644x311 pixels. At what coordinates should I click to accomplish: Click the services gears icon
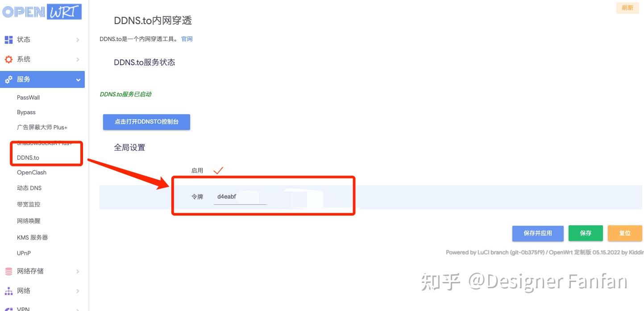[8, 79]
